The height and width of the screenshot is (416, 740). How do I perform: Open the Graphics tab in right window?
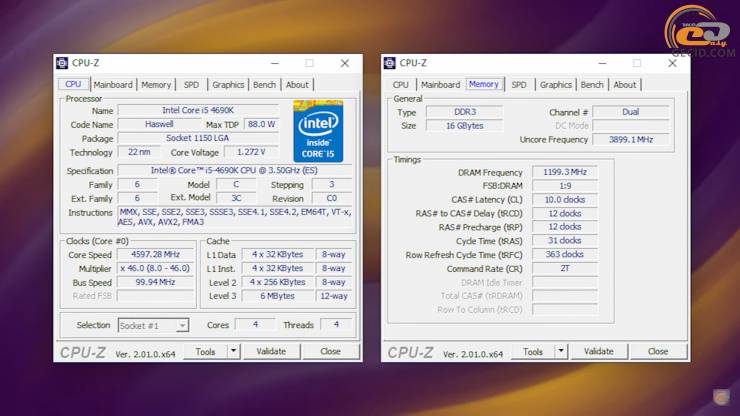555,85
